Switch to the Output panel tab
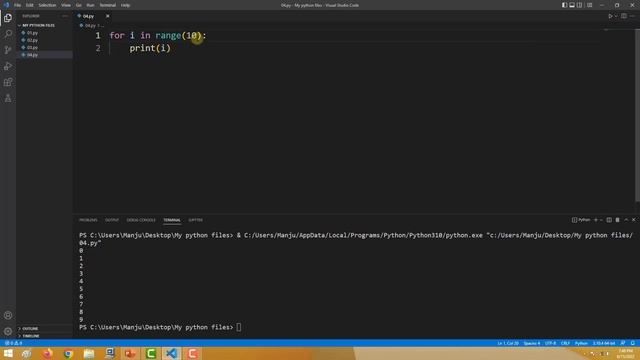The width and height of the screenshot is (640, 360). coord(112,220)
